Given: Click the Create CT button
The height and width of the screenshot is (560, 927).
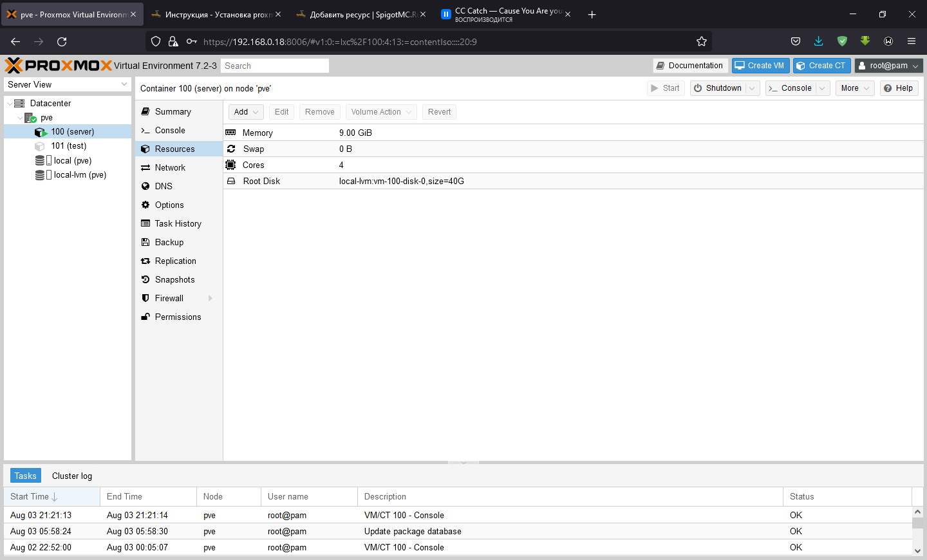Looking at the screenshot, I should (x=821, y=66).
